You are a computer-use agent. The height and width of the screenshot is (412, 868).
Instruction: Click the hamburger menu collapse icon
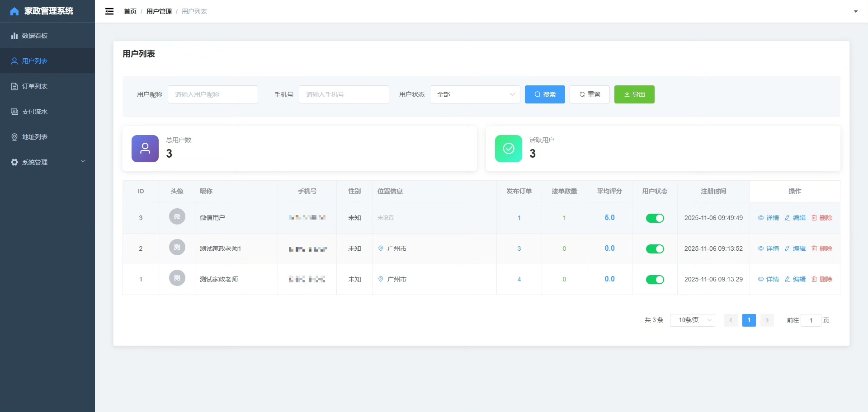point(109,11)
